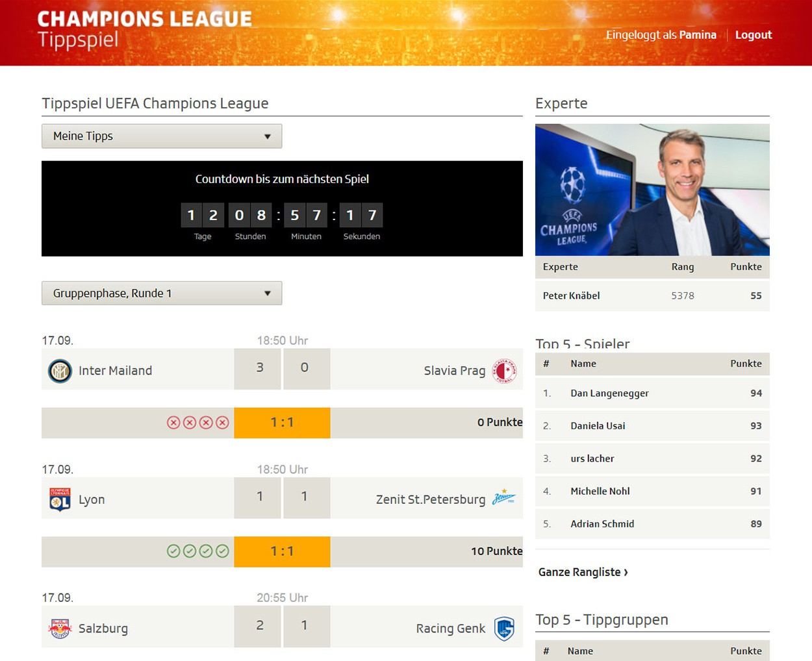The width and height of the screenshot is (812, 661).
Task: Click "Daniela Usai" in Top 5 list
Action: 598,426
